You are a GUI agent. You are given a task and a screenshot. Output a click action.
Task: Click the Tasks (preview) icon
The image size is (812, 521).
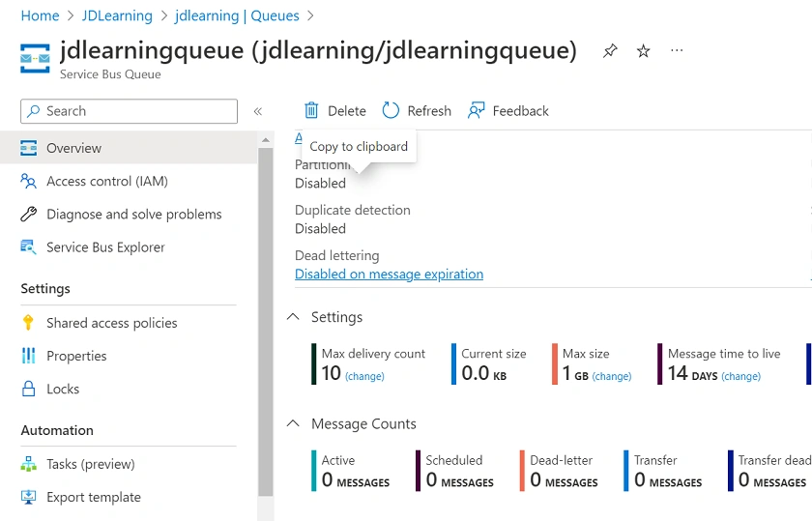point(28,464)
